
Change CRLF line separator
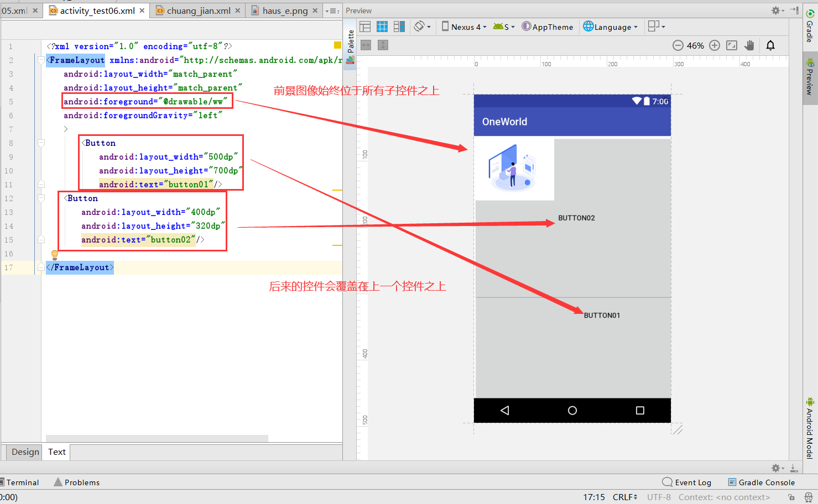pyautogui.click(x=625, y=497)
